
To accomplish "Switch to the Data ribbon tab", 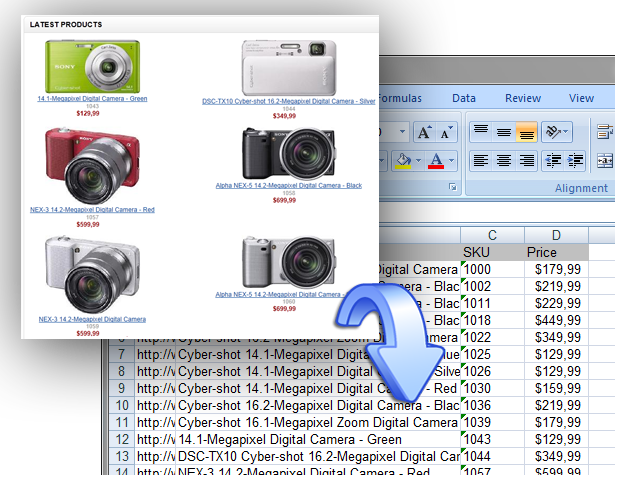I will tap(464, 98).
